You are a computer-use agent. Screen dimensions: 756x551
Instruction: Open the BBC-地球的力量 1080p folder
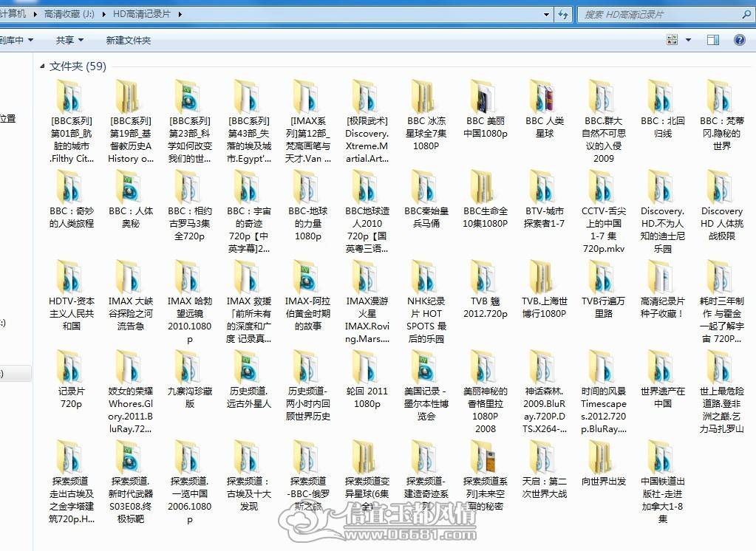pyautogui.click(x=308, y=205)
